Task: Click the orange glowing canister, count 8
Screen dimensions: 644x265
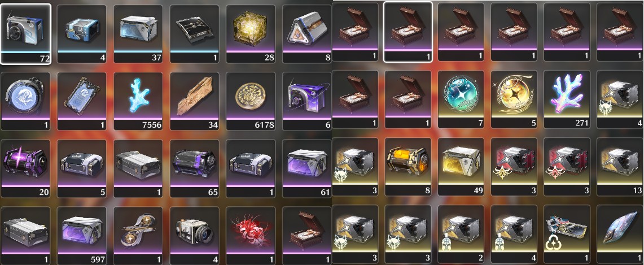Action: point(409,166)
